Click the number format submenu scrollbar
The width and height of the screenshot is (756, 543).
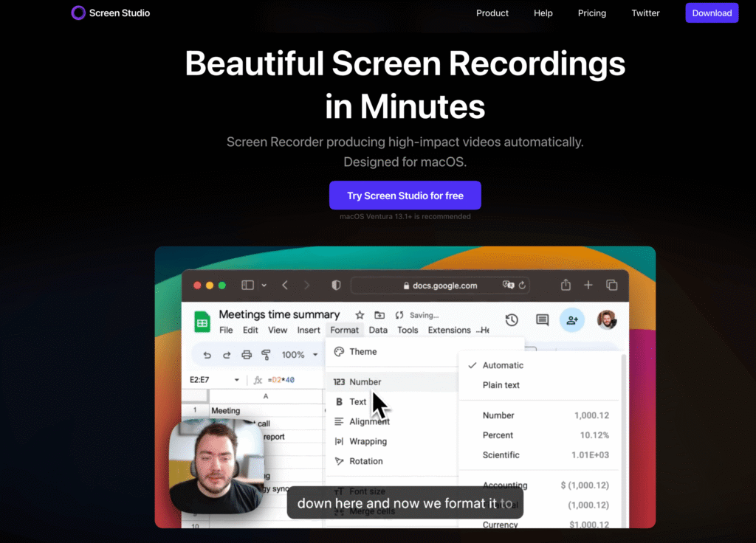(623, 441)
